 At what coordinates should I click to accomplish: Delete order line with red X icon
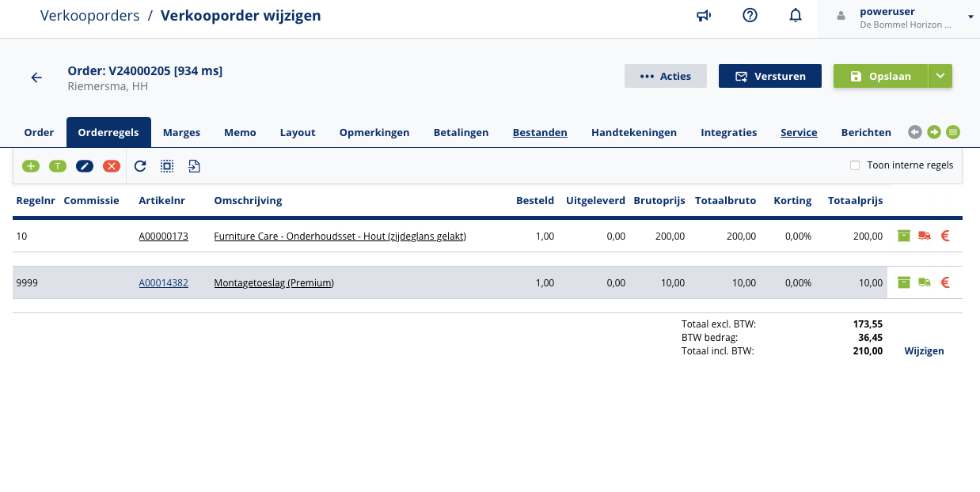(112, 166)
